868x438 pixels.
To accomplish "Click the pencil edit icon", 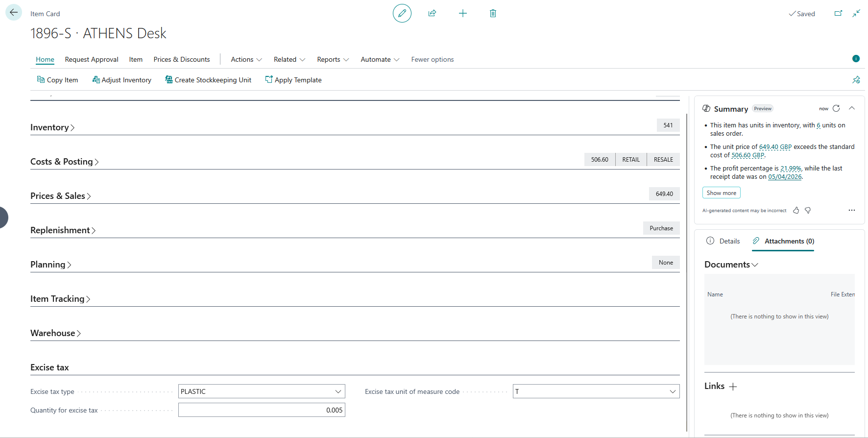I will [402, 13].
